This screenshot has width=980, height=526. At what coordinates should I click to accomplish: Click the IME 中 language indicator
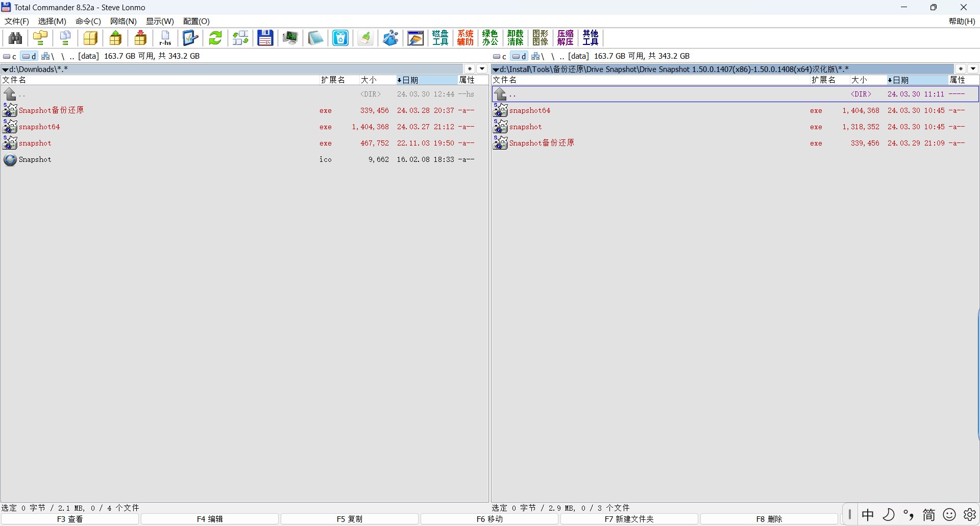(868, 515)
